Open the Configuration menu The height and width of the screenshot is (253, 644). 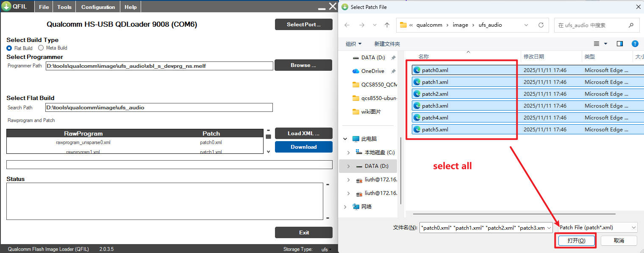[98, 7]
